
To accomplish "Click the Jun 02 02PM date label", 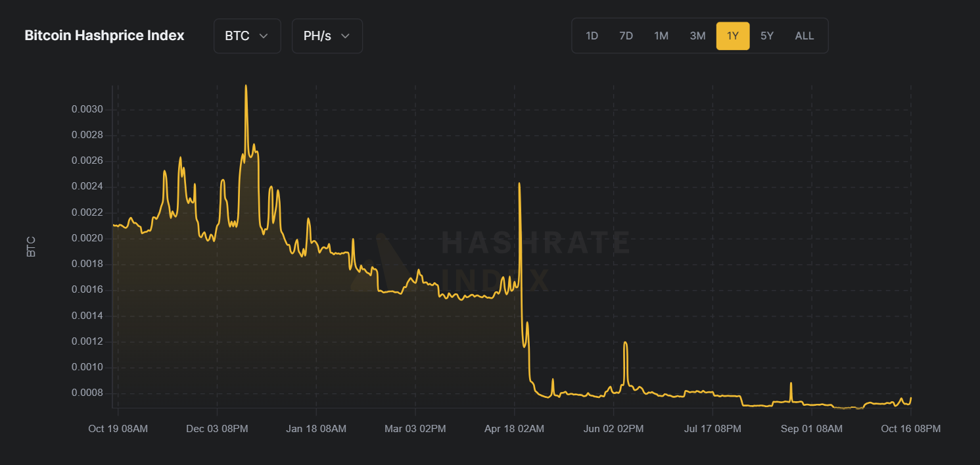I will pos(614,429).
